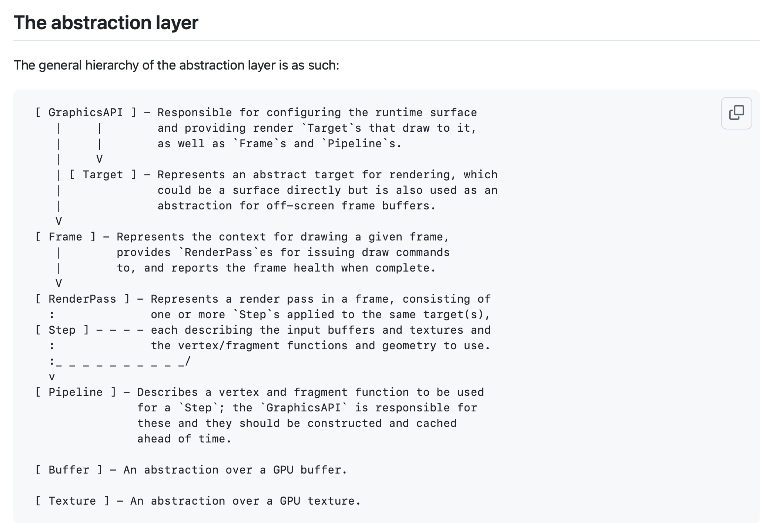The height and width of the screenshot is (532, 770).
Task: Click the word "cached" in the Pipeline description
Action: coord(436,423)
